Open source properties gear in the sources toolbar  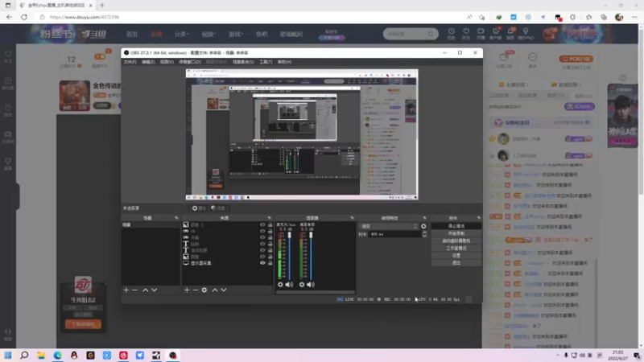click(204, 290)
